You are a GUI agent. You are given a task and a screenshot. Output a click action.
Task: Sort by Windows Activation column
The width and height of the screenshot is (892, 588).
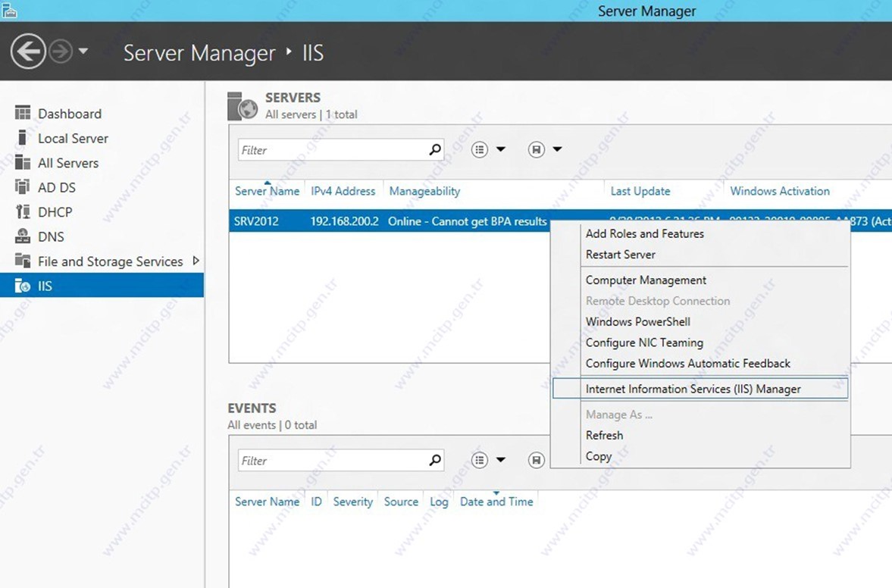tap(779, 192)
